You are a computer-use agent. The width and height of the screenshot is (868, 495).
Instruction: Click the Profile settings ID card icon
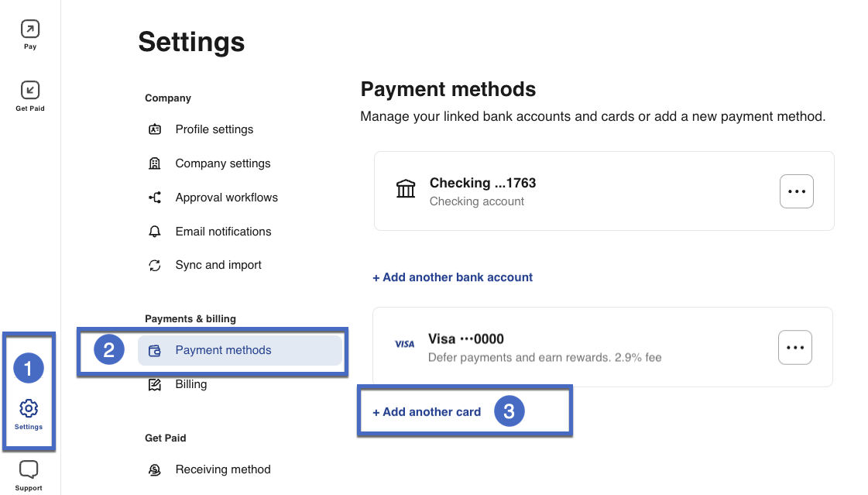[x=155, y=129]
